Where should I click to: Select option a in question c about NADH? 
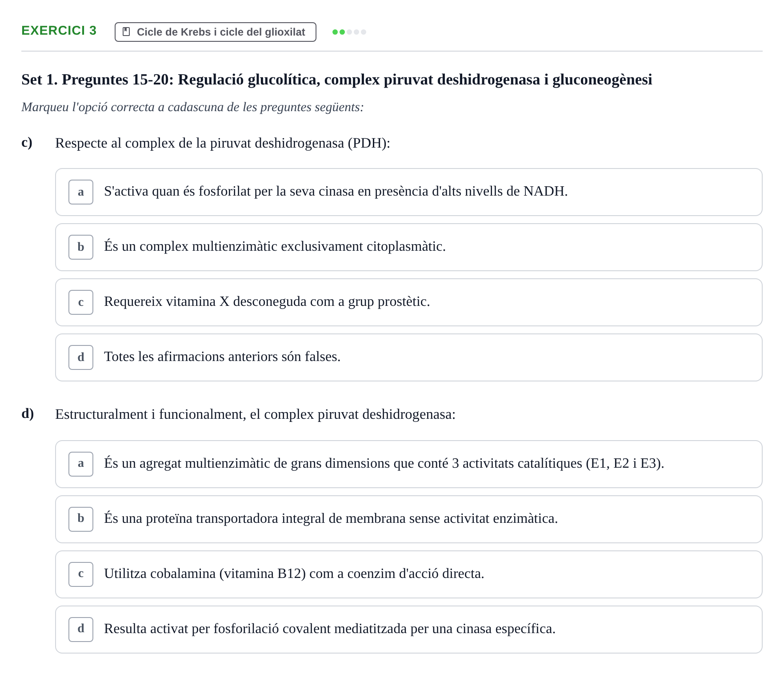[409, 192]
